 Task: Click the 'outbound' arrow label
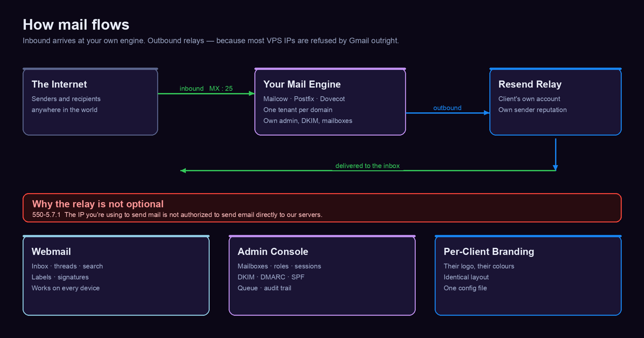pyautogui.click(x=447, y=108)
